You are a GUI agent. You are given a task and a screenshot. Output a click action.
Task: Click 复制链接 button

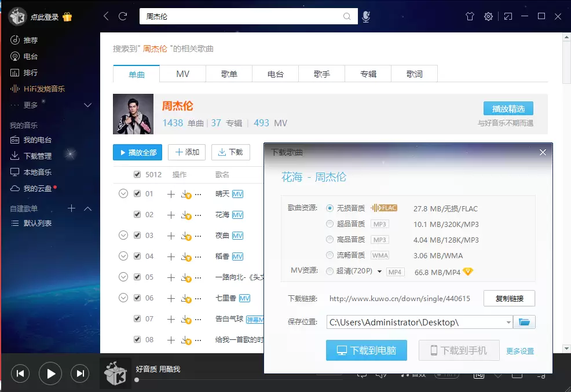(509, 298)
